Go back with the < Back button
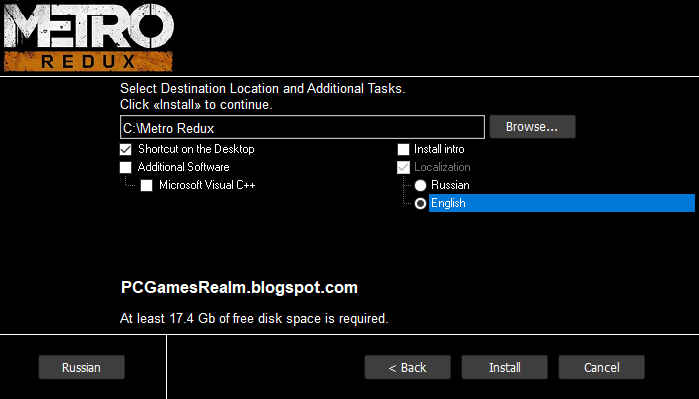699x399 pixels. coord(407,367)
